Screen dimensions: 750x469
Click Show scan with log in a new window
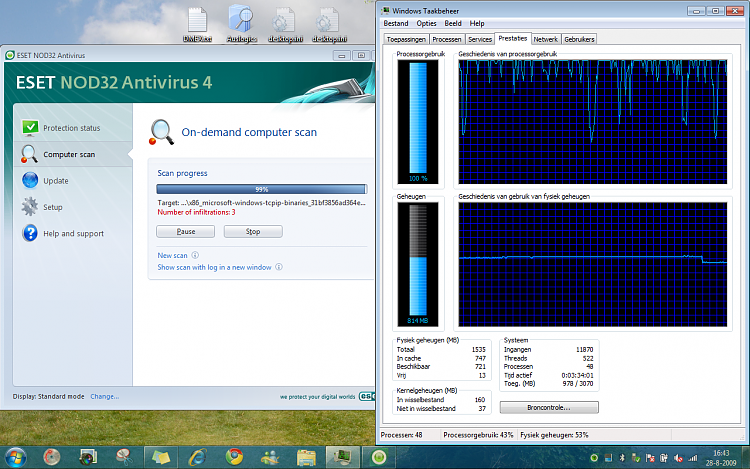(x=214, y=267)
